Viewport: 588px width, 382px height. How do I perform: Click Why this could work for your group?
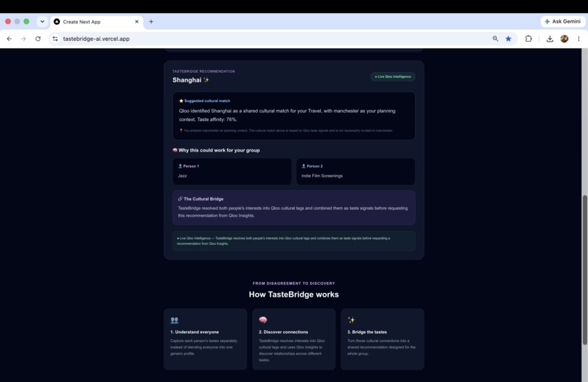point(219,150)
